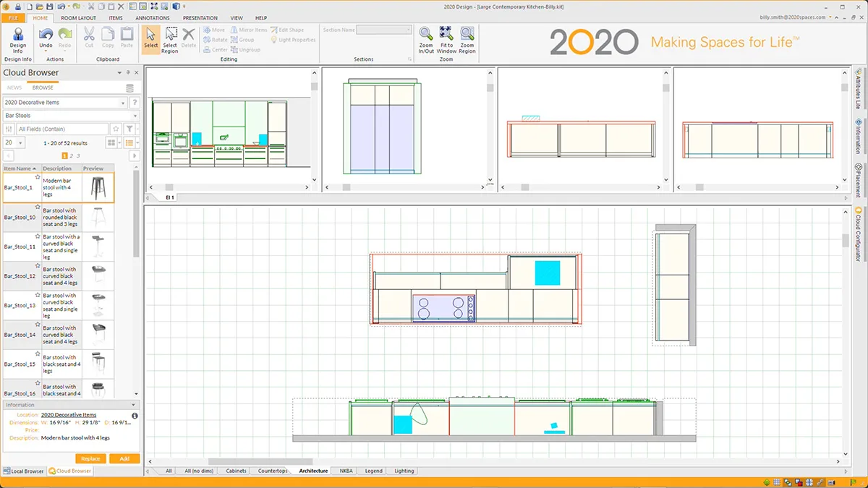Expand the 2020 Decorative Items catalog dropdown
The image size is (868, 488).
123,103
